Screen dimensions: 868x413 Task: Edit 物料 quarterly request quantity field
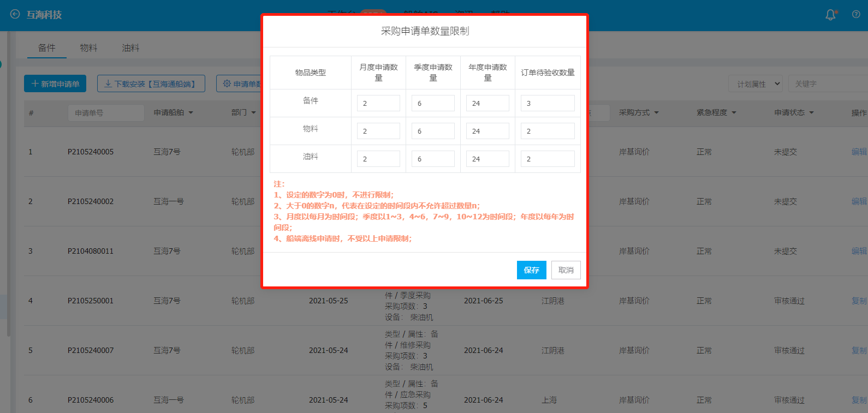[433, 131]
